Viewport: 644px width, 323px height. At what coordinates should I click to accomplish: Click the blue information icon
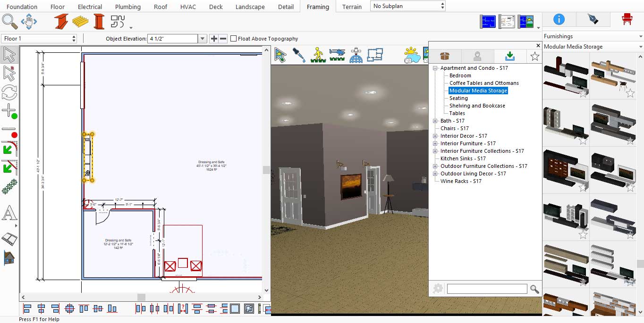(559, 19)
